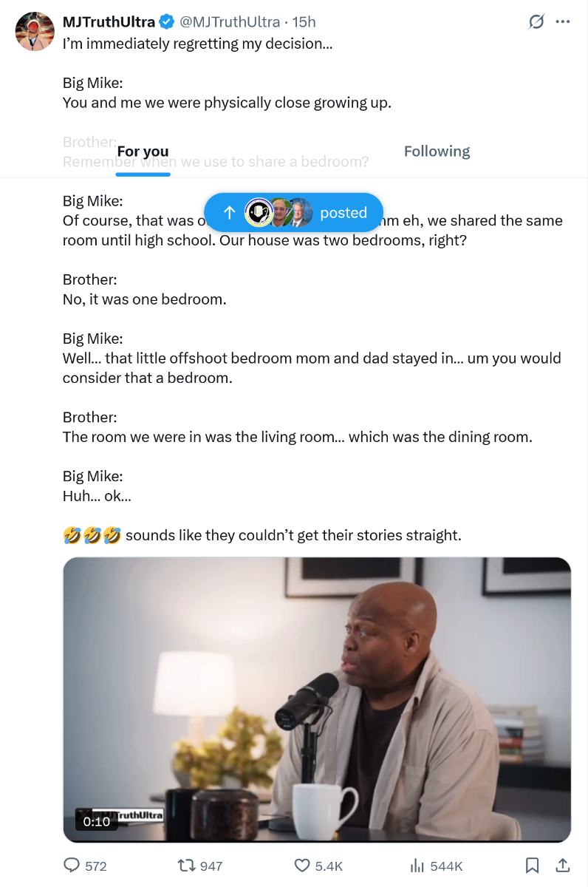The width and height of the screenshot is (588, 887).
Task: Open the view analytics bar chart icon
Action: click(x=417, y=865)
